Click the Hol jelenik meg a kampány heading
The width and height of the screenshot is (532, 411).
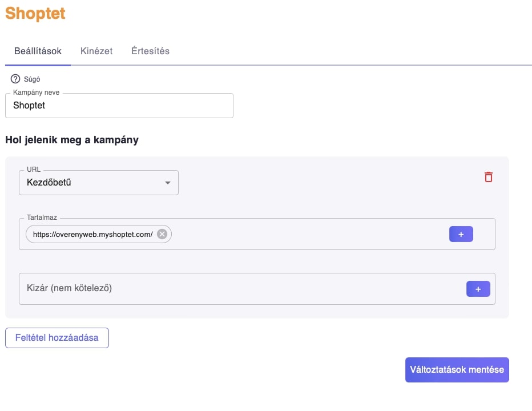[72, 140]
